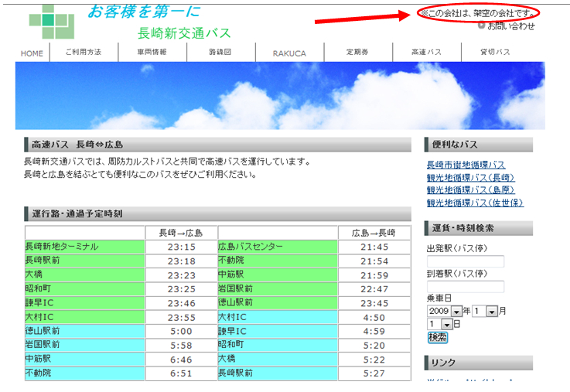Open the RAKUCA menu item

289,53
